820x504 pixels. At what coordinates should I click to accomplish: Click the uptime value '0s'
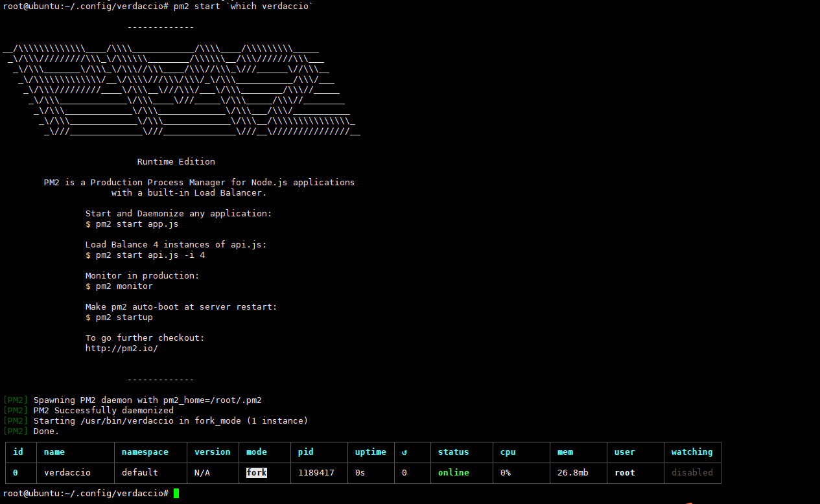tap(360, 473)
